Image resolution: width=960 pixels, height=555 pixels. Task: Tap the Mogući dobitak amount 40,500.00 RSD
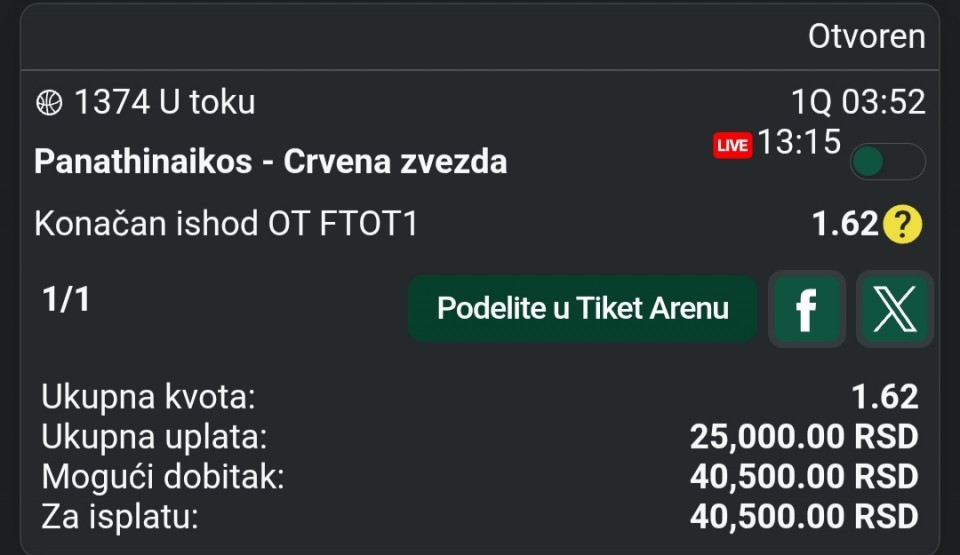pos(803,477)
